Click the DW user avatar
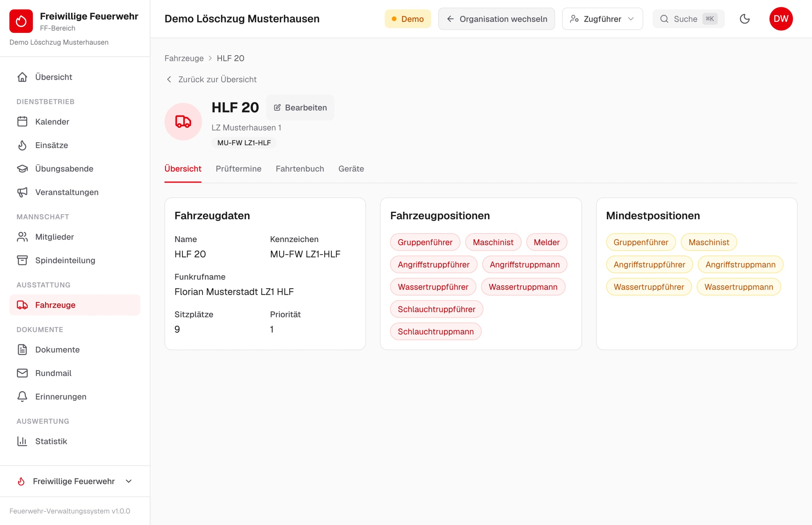Viewport: 812px width, 525px height. coord(781,19)
